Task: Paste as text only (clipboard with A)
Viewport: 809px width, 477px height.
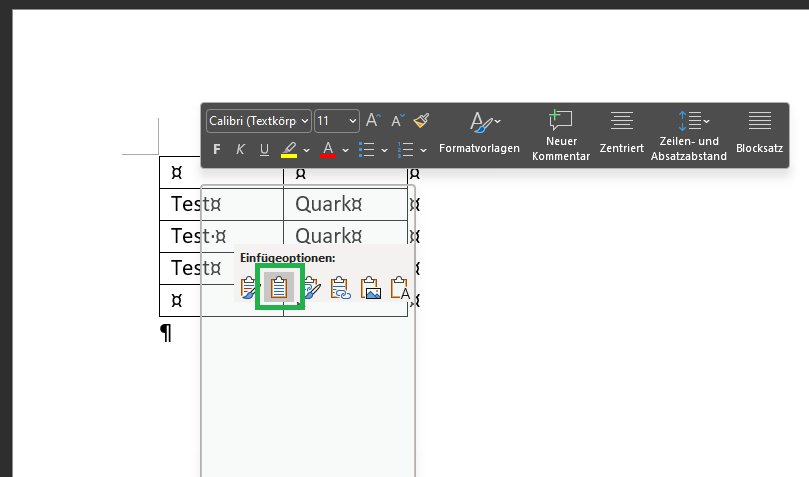Action: click(x=399, y=289)
